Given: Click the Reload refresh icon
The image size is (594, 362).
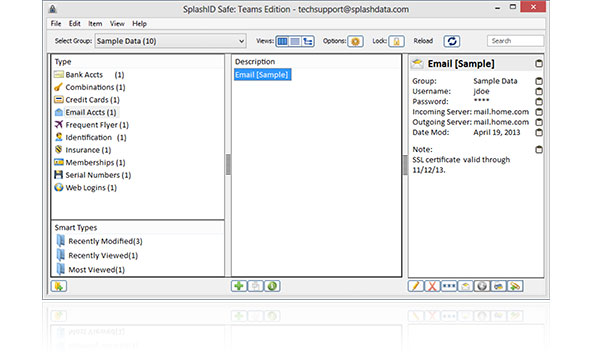Looking at the screenshot, I should point(452,41).
